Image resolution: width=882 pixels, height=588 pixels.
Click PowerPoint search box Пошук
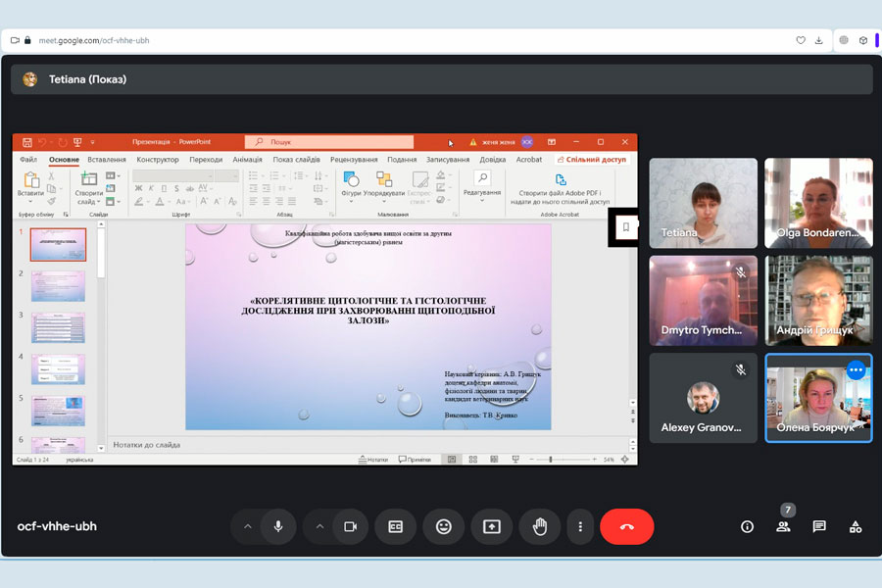pyautogui.click(x=329, y=142)
